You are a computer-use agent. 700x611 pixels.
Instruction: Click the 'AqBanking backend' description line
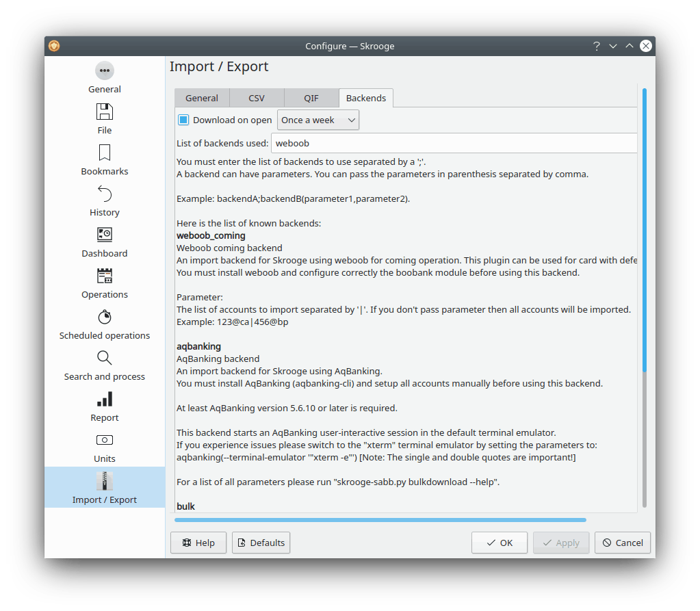pyautogui.click(x=218, y=359)
